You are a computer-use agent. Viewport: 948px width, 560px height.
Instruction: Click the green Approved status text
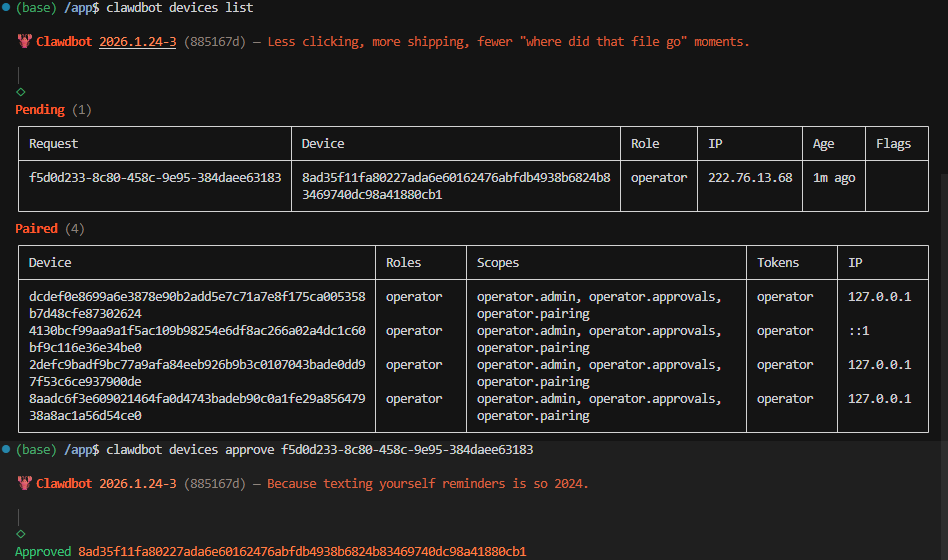pyautogui.click(x=43, y=552)
